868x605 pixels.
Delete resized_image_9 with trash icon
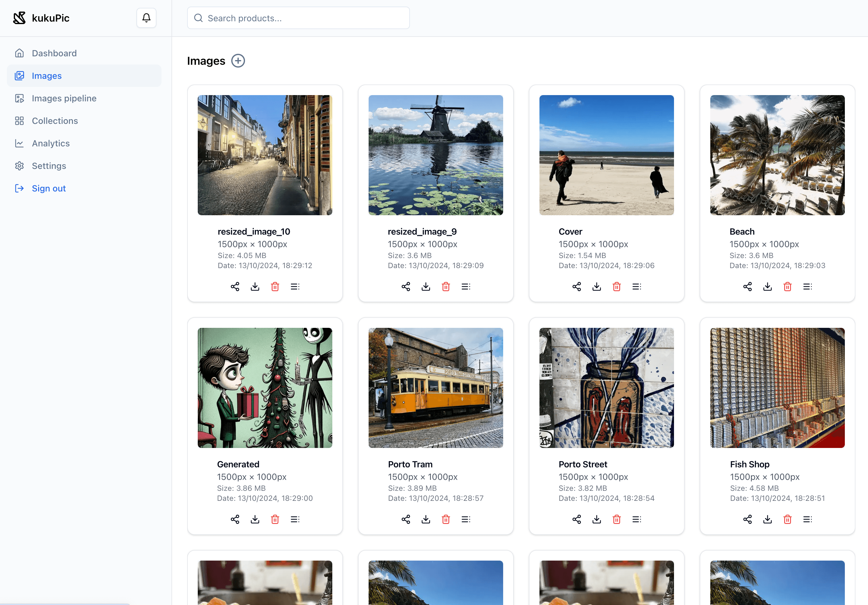(446, 287)
